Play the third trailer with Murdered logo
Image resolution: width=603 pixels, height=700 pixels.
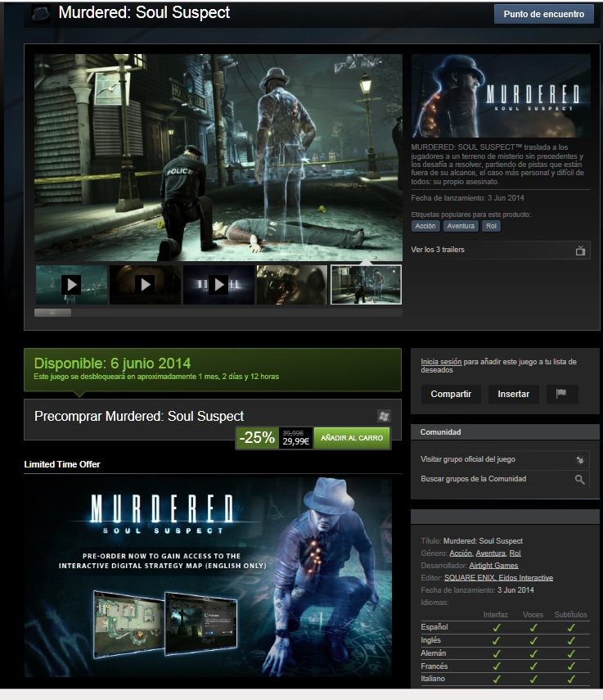[x=218, y=284]
